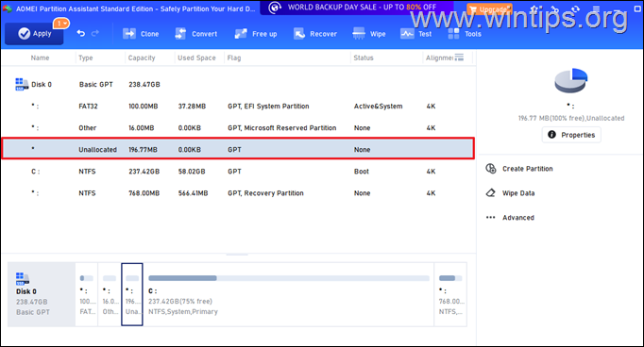Undo the last operation
Screen dimensions: 644x347
click(x=81, y=34)
